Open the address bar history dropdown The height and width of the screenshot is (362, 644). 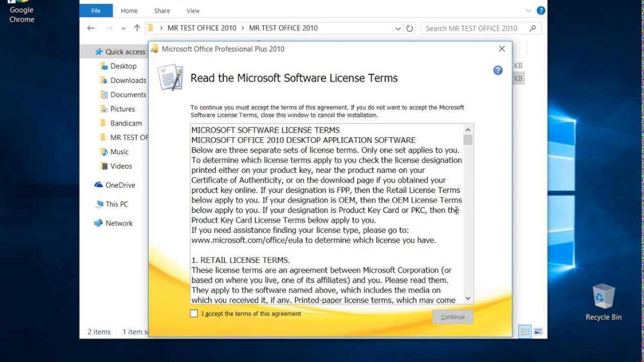click(x=398, y=29)
